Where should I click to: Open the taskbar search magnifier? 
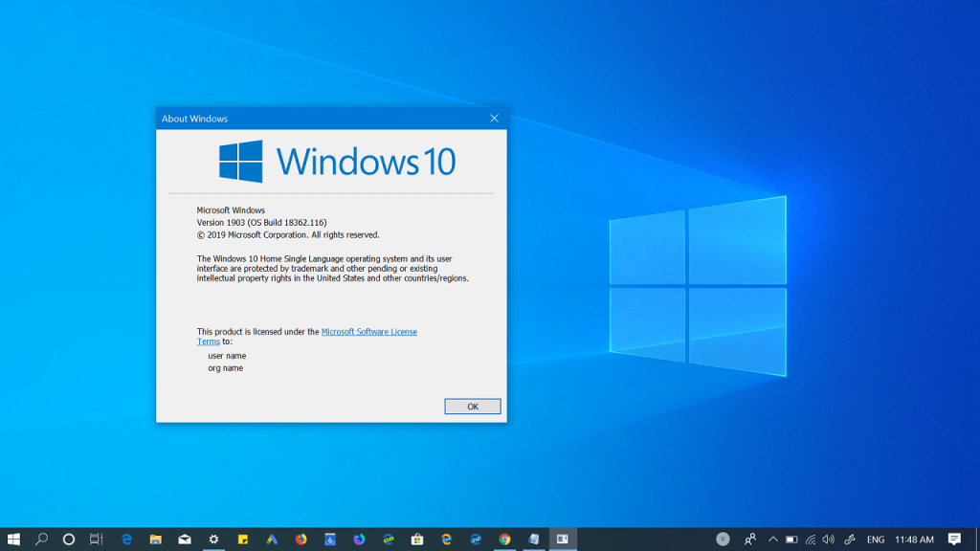click(41, 540)
